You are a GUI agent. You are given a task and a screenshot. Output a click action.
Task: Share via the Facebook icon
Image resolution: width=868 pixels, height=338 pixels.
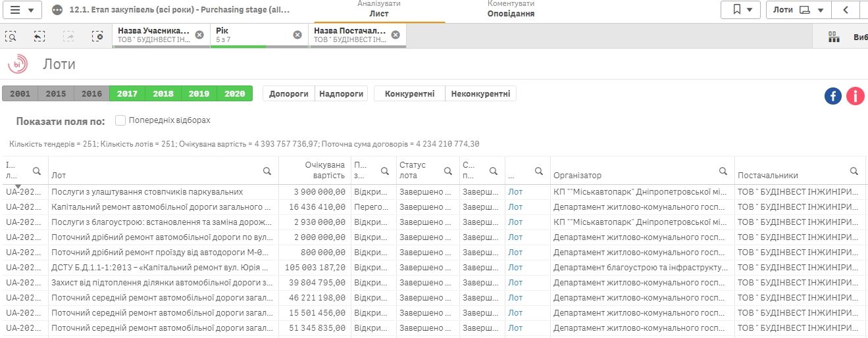click(x=833, y=96)
